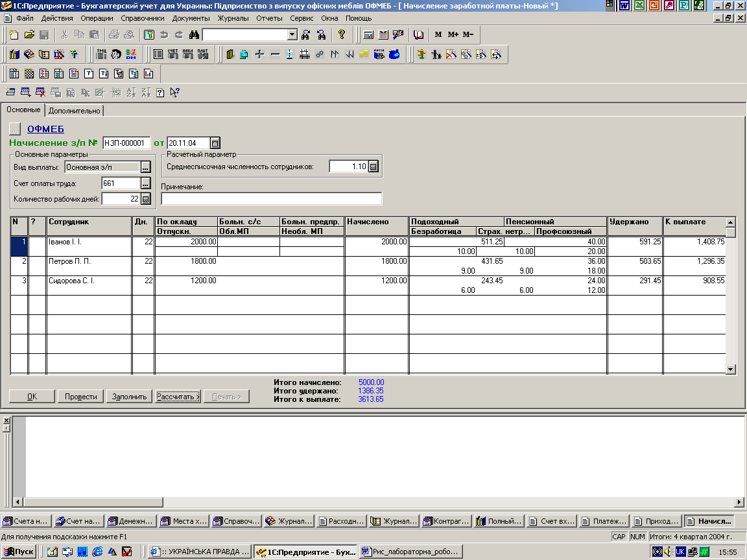Open calculator for Среднесписочная численность field
747x560 pixels.
point(373,167)
